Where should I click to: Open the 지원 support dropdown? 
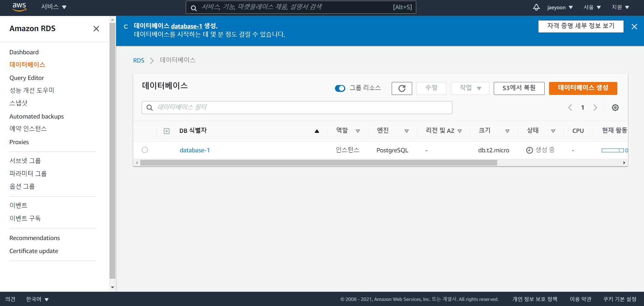coord(620,7)
